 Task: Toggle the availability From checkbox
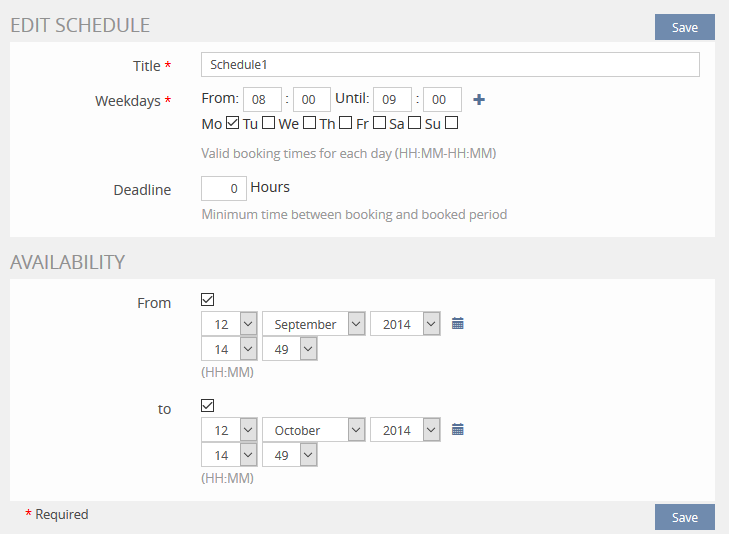208,299
